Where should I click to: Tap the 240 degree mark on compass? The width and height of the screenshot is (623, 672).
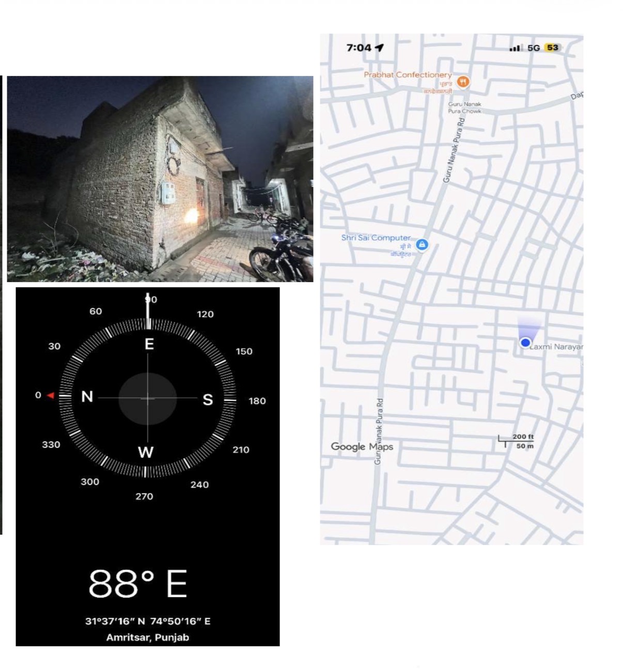tap(199, 485)
